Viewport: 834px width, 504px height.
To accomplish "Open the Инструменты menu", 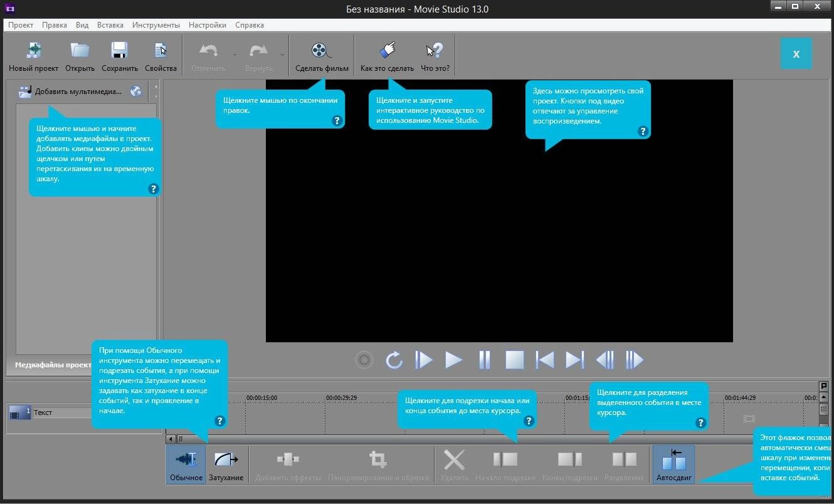I will 156,25.
